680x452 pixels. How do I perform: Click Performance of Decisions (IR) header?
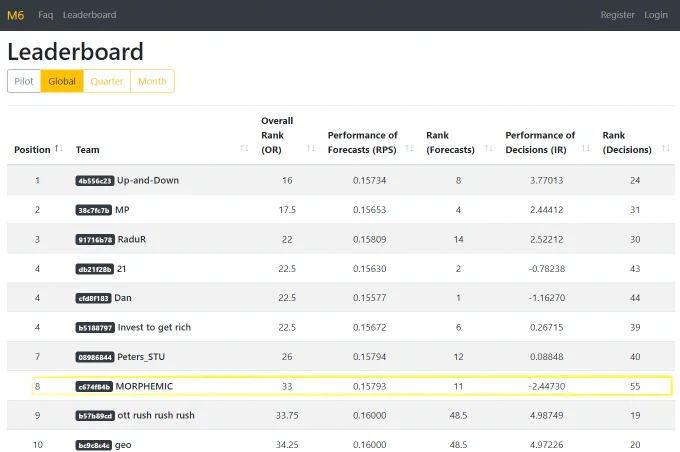[x=540, y=142]
